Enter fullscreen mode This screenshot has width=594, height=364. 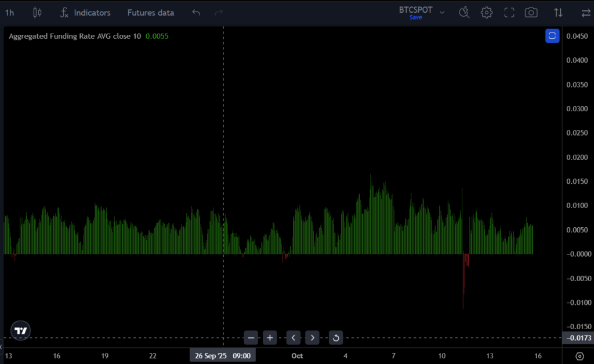509,12
